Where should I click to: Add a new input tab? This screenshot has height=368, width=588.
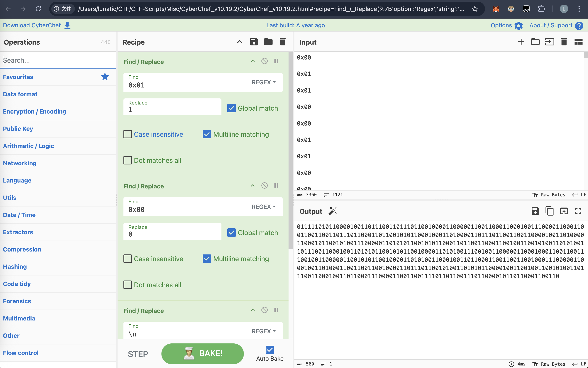coord(521,42)
